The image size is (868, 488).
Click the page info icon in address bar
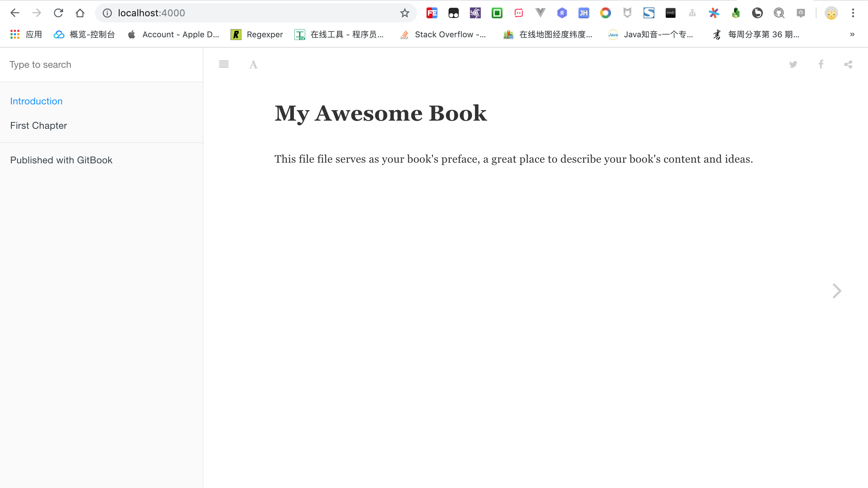tap(107, 13)
